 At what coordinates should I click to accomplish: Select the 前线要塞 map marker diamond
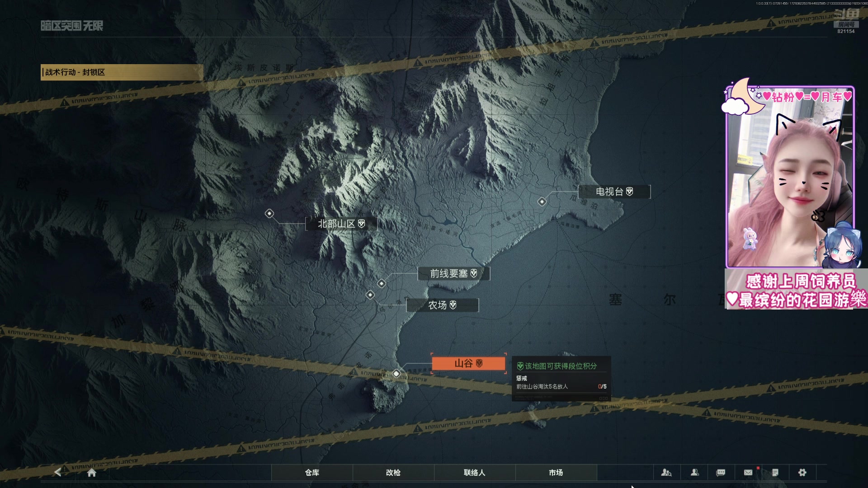(382, 283)
